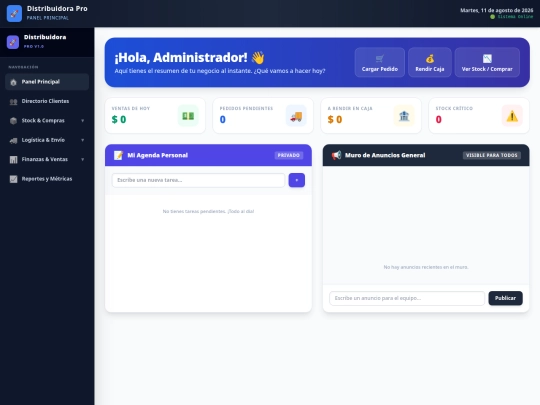This screenshot has width=540, height=405.
Task: Expand the Logística & Envío submenu arrow
Action: 83,140
